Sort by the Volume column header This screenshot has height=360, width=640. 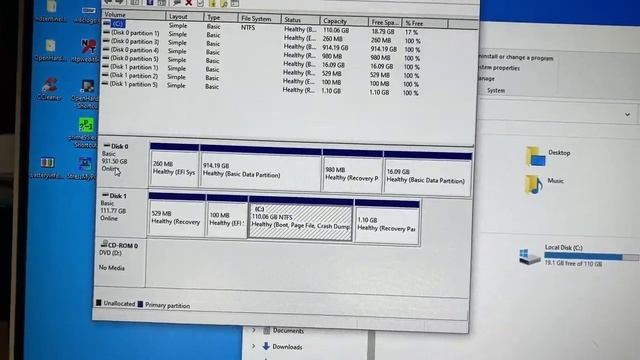[x=133, y=15]
